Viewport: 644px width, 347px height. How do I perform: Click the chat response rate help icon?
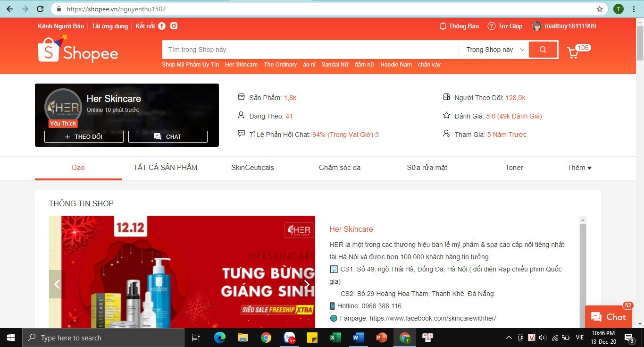377,135
